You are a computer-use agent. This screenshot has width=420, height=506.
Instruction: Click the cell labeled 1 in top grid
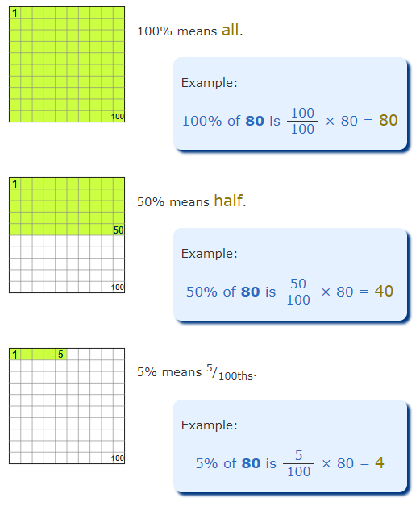[x=15, y=13]
